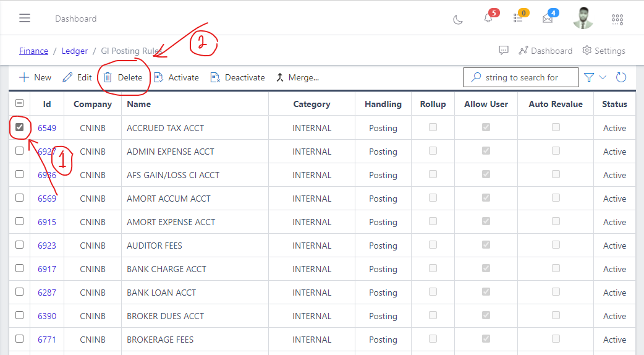644x355 pixels.
Task: Click the filter funnel icon
Action: (x=589, y=77)
